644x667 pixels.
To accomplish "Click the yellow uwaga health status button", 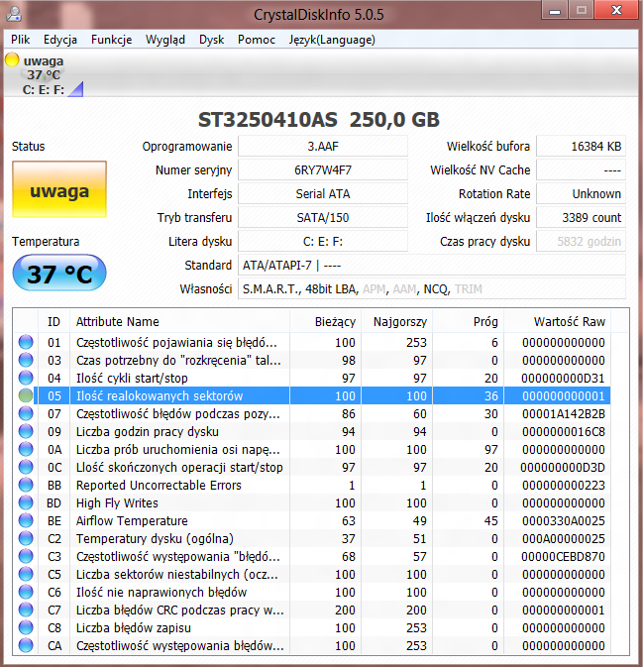I will point(59,189).
